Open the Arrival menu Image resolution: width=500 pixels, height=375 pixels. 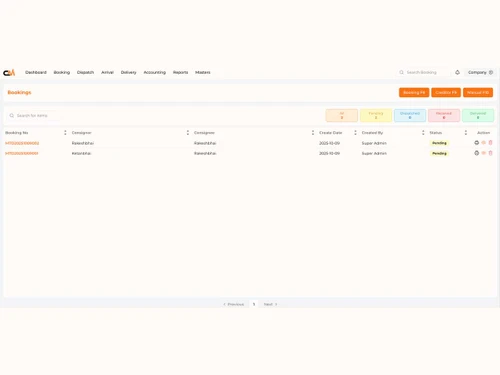pos(107,72)
